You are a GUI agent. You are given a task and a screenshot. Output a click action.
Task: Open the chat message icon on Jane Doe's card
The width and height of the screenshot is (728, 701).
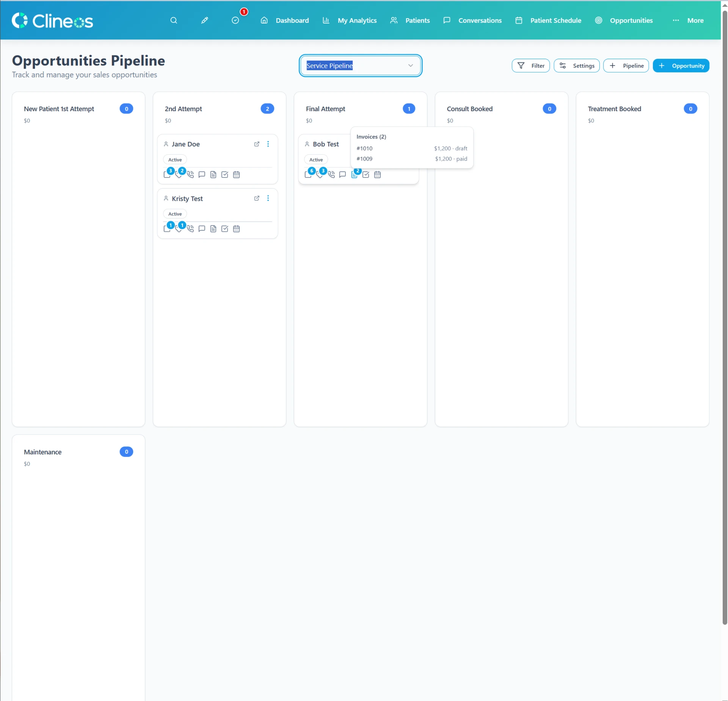(x=202, y=175)
